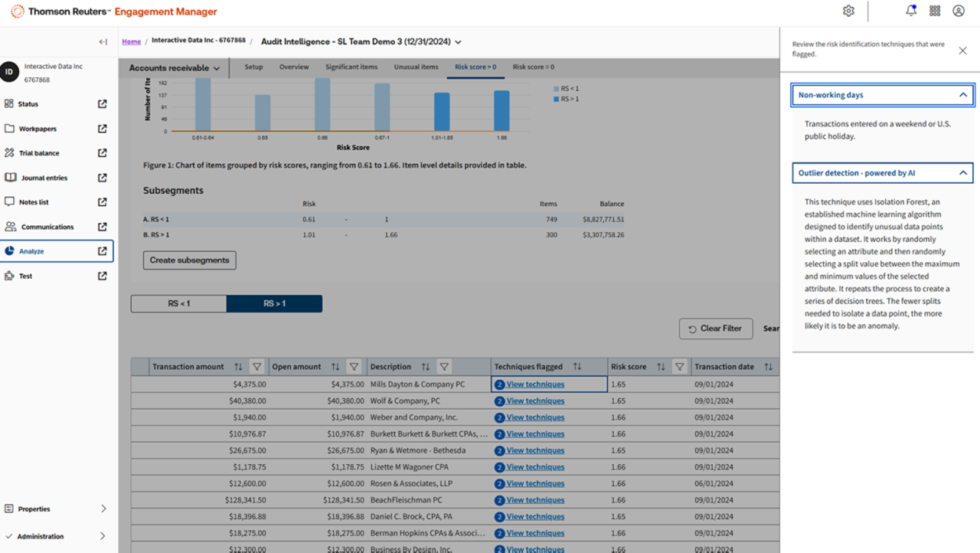Switch to the Significant items tab
980x553 pixels.
tap(351, 67)
